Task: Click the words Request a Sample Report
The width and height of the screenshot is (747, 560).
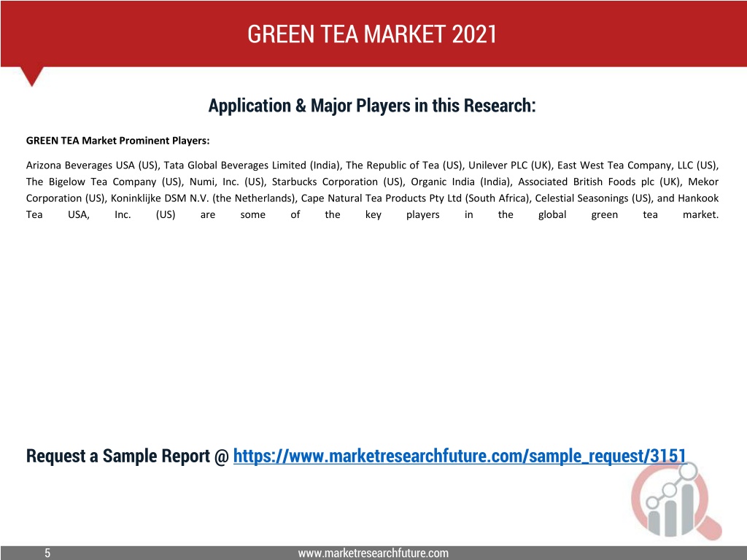Action: 117,456
